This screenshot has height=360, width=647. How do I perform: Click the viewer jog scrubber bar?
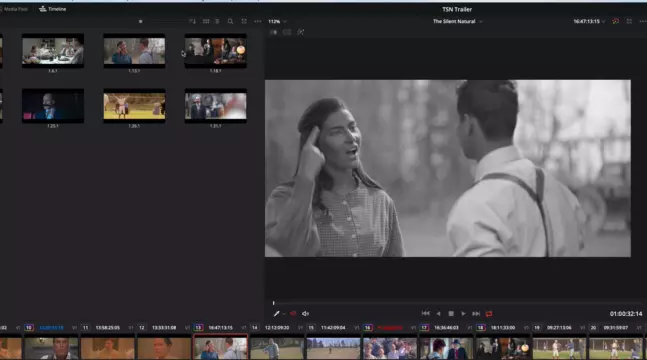pyautogui.click(x=457, y=303)
